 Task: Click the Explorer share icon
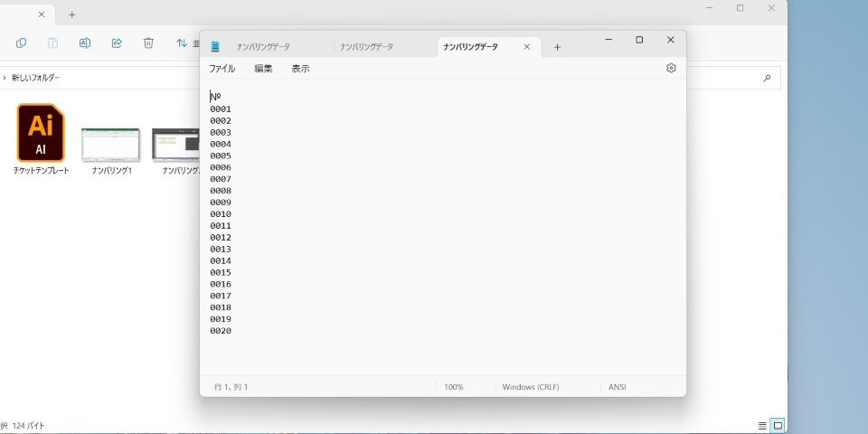tap(117, 42)
